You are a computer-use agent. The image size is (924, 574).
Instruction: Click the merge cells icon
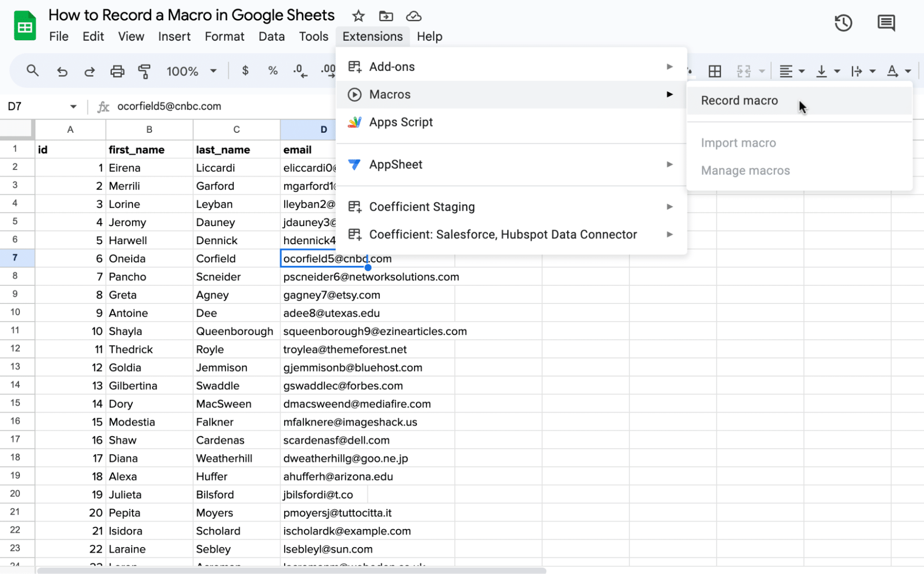744,71
